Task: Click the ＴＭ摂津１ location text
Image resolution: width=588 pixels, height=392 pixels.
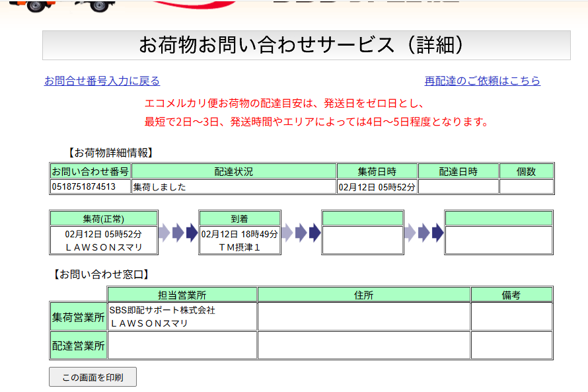Action: tap(239, 247)
